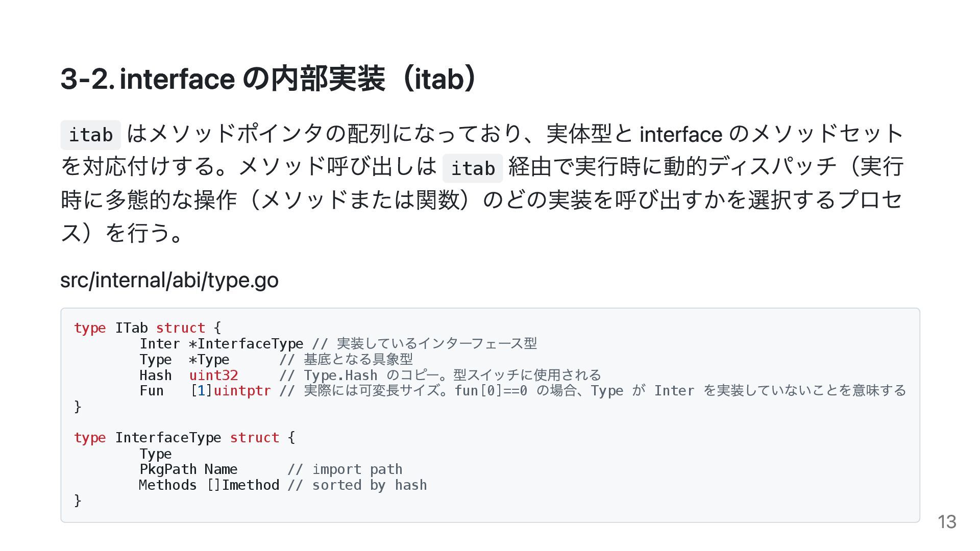The width and height of the screenshot is (980, 551).
Task: Click the slide title about interface internals
Action: (x=269, y=79)
